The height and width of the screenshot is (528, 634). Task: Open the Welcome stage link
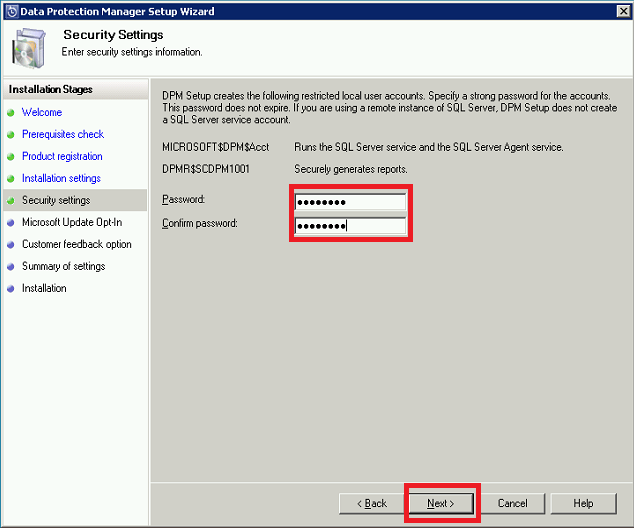click(42, 112)
